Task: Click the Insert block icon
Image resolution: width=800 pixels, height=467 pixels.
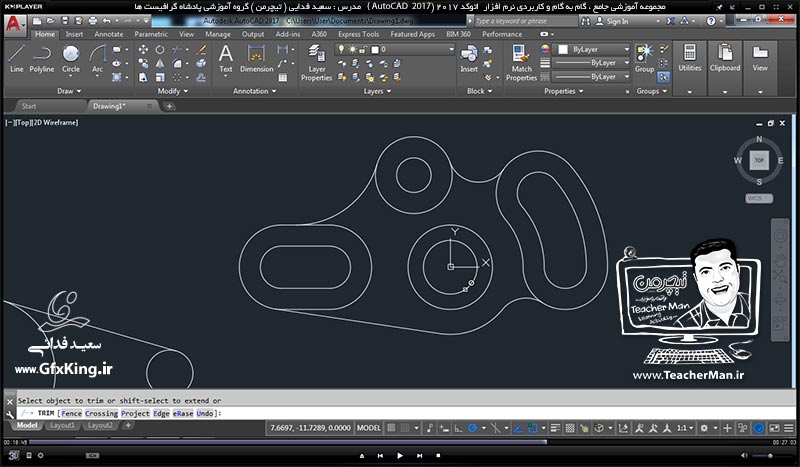Action: click(468, 58)
